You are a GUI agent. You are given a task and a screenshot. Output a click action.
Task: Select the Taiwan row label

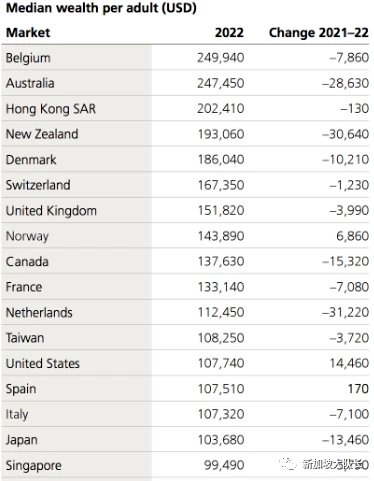25,338
